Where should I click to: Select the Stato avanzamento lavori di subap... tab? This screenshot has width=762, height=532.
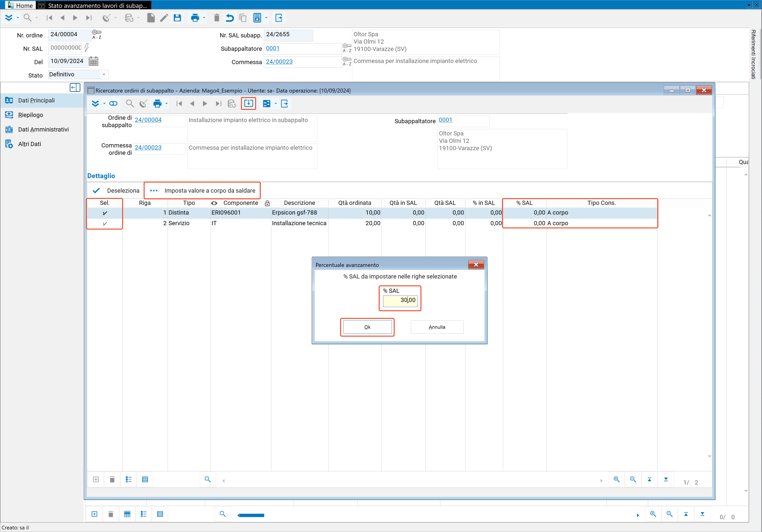(94, 5)
